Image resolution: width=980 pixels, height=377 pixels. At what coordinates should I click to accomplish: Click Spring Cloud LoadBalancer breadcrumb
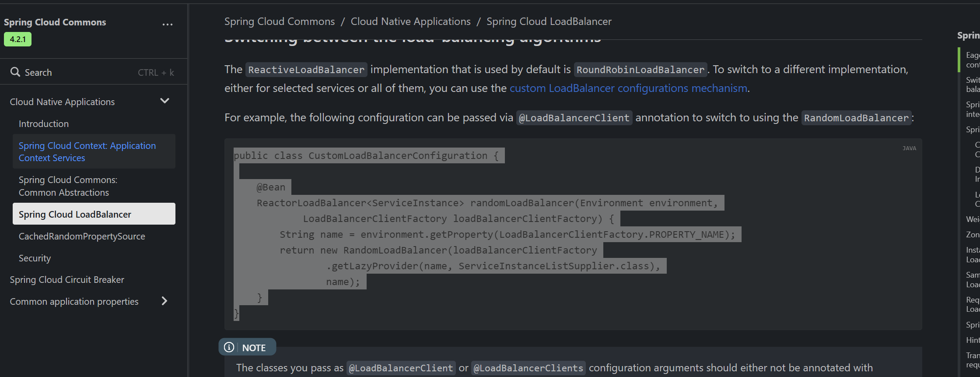pos(549,21)
